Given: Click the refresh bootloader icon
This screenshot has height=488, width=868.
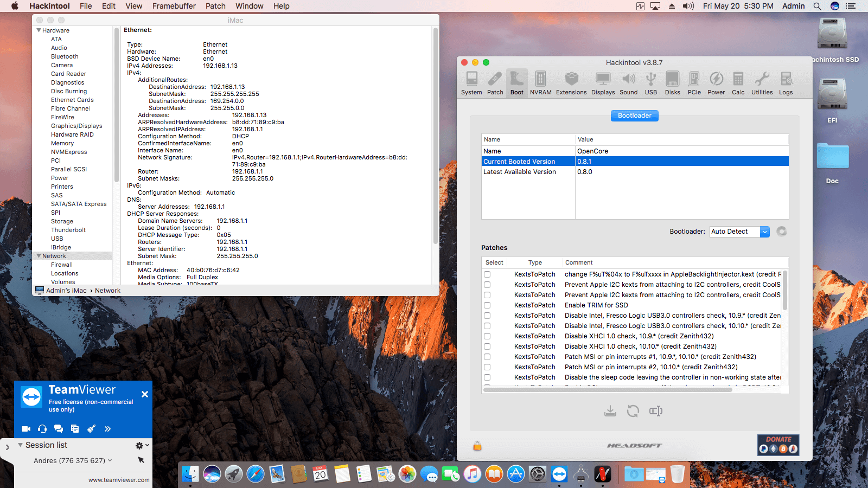Looking at the screenshot, I should [x=781, y=232].
